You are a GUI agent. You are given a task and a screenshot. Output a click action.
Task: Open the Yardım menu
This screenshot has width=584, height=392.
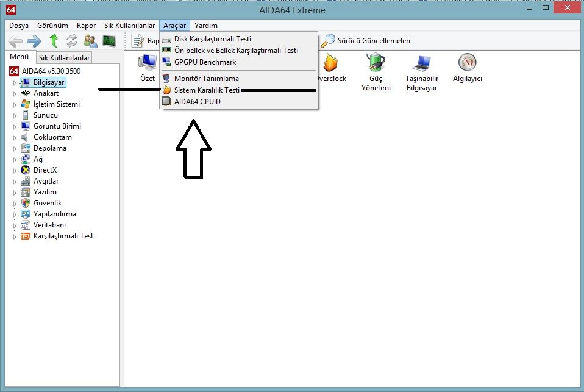coord(205,26)
